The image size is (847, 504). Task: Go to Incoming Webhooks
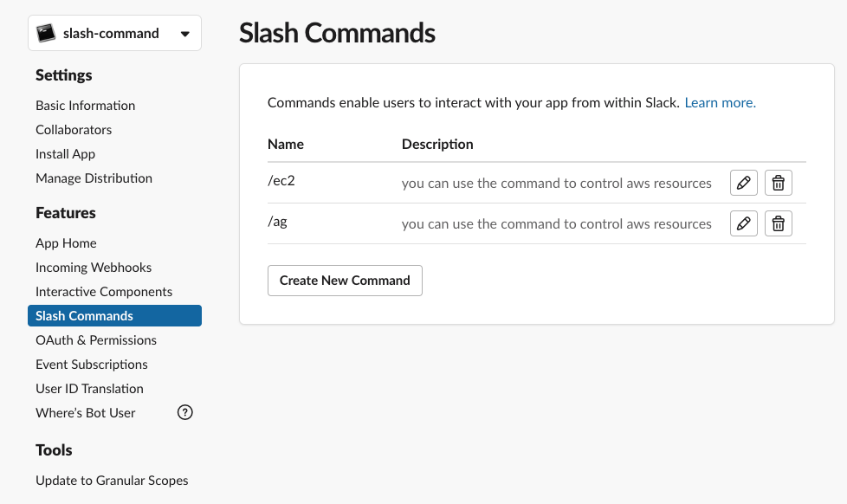pyautogui.click(x=94, y=268)
